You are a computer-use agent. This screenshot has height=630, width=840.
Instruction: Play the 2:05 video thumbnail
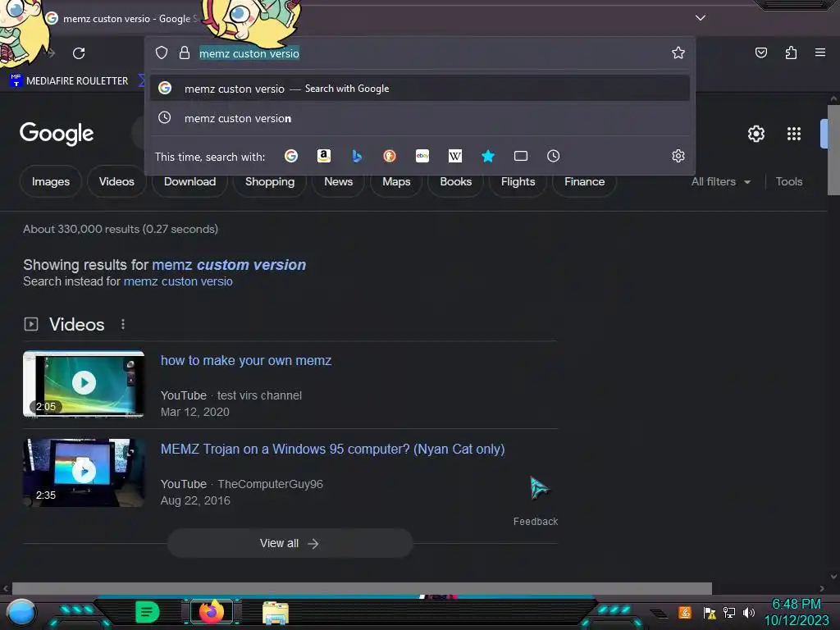coord(84,383)
